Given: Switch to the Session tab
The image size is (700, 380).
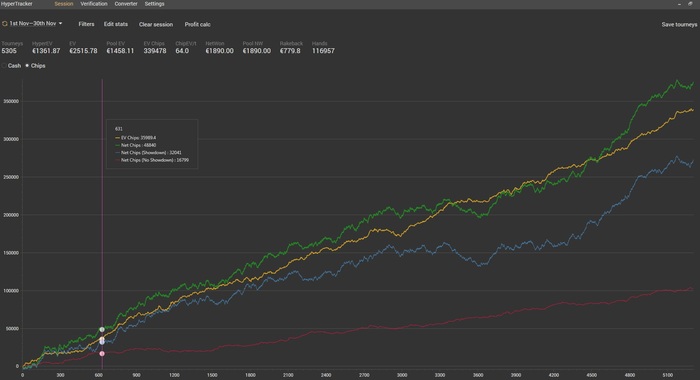Looking at the screenshot, I should coord(64,4).
